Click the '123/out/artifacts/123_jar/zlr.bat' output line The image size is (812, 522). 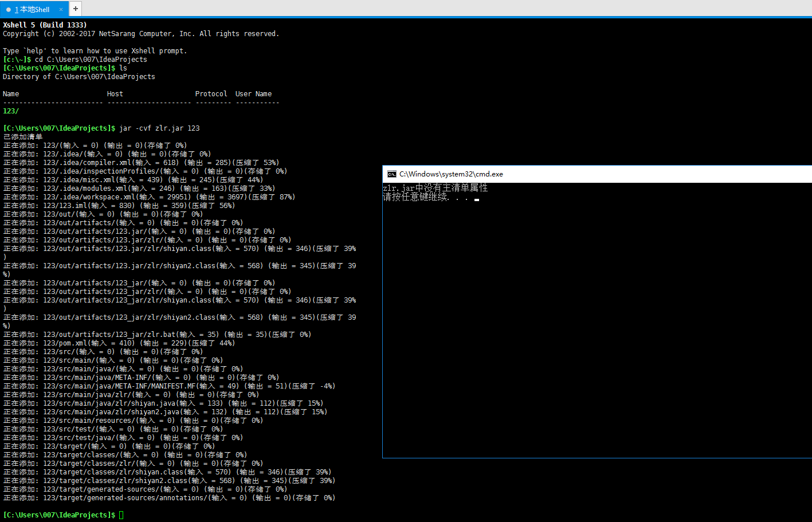157,335
